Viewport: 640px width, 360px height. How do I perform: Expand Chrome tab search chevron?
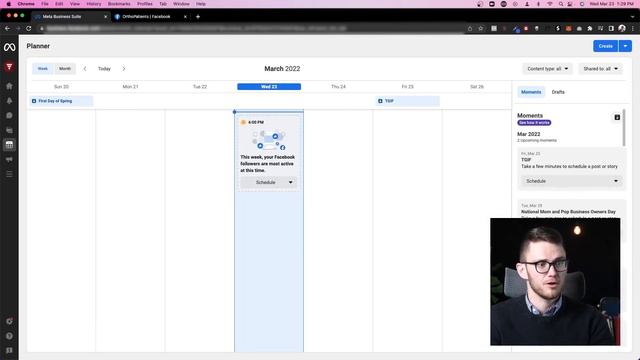click(633, 17)
